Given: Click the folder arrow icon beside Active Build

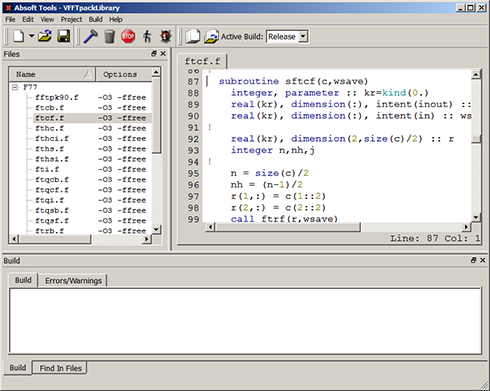Looking at the screenshot, I should [x=211, y=36].
